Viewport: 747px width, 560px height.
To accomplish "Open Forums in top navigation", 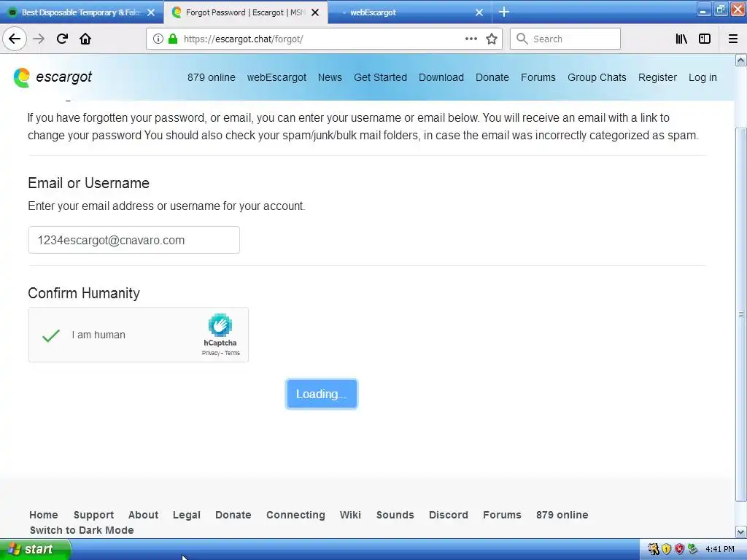I will (538, 77).
